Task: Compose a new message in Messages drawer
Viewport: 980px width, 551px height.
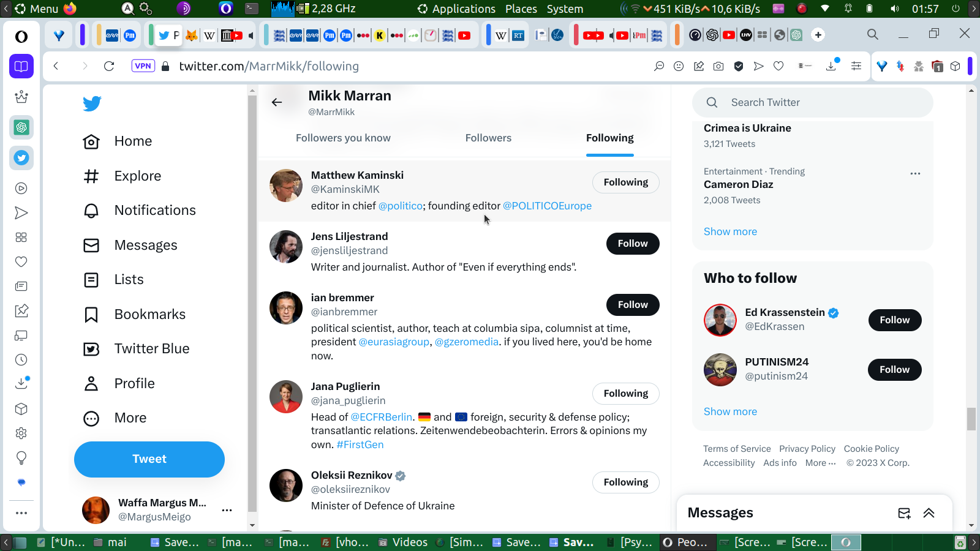Action: point(904,513)
